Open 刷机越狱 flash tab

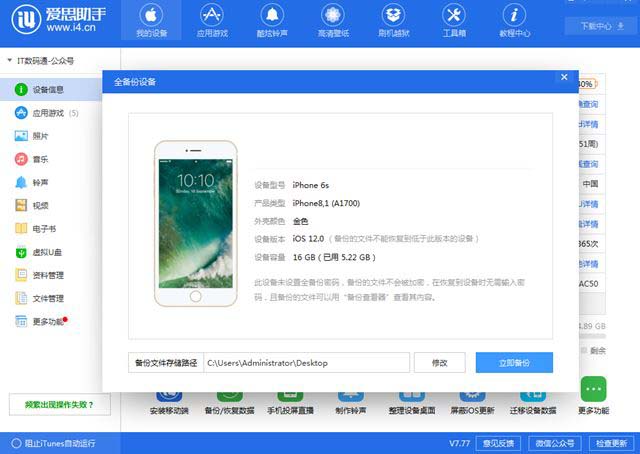393,20
